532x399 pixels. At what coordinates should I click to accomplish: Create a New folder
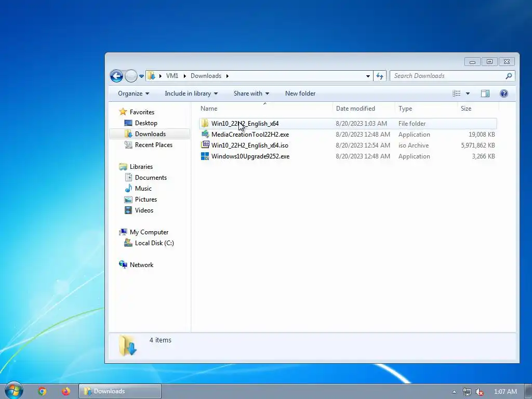coord(300,94)
